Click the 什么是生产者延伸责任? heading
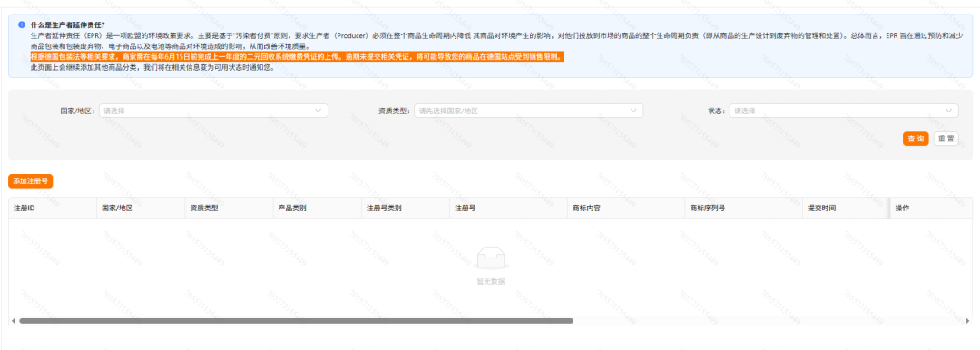 68,25
